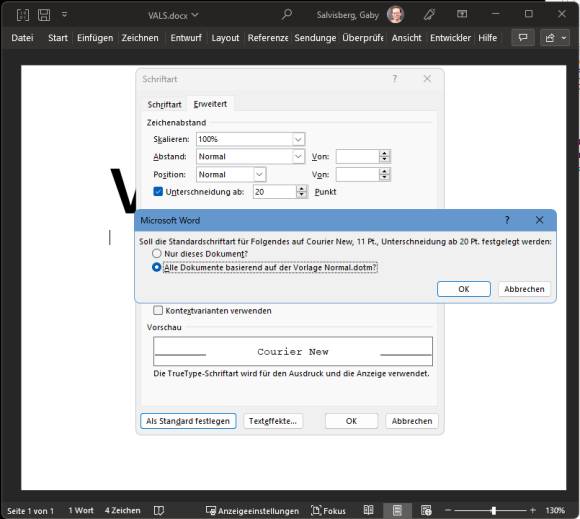Enable Fokus mode in status bar
The height and width of the screenshot is (519, 580).
point(328,511)
